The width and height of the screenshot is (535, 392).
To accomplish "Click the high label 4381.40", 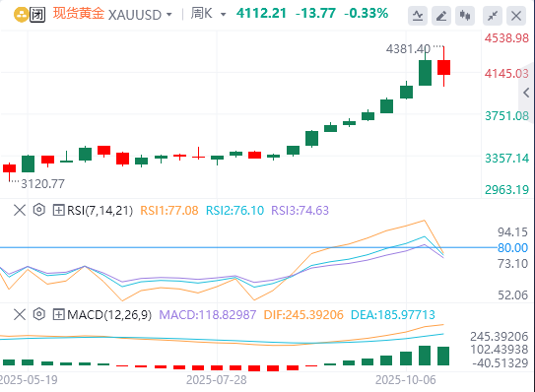I will click(x=408, y=49).
